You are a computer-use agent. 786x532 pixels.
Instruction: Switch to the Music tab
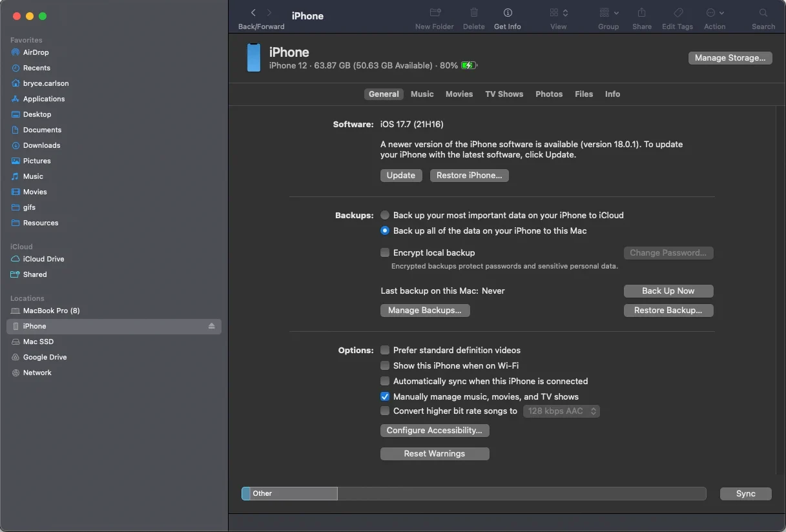(x=422, y=94)
